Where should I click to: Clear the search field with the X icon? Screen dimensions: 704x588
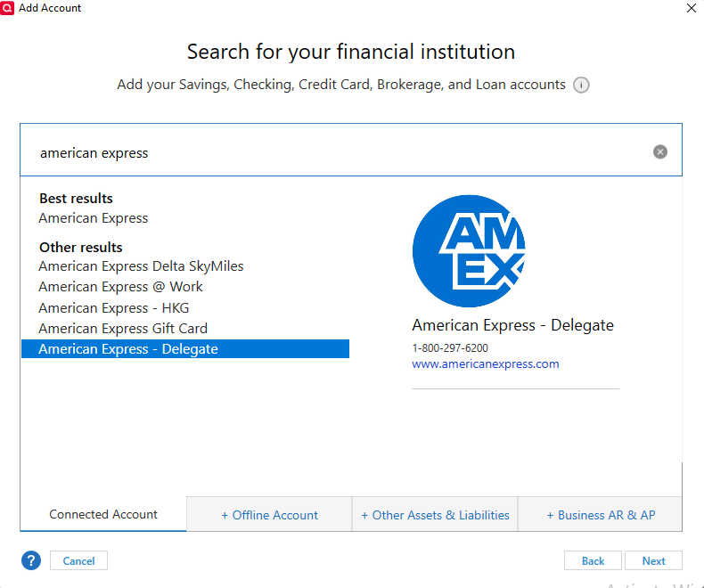659,151
